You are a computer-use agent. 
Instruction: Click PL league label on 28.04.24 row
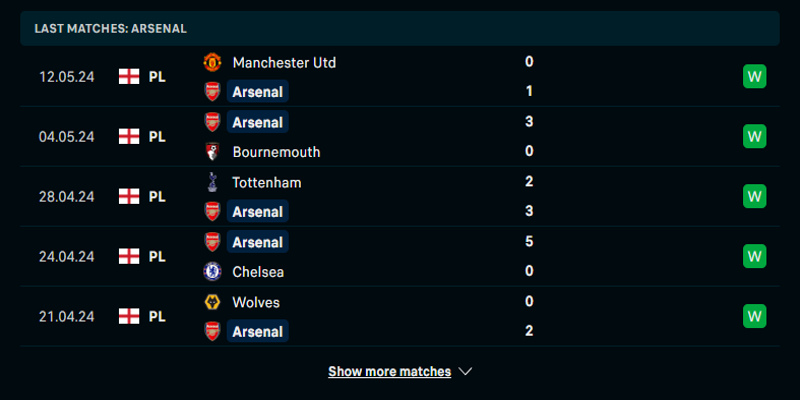click(157, 196)
